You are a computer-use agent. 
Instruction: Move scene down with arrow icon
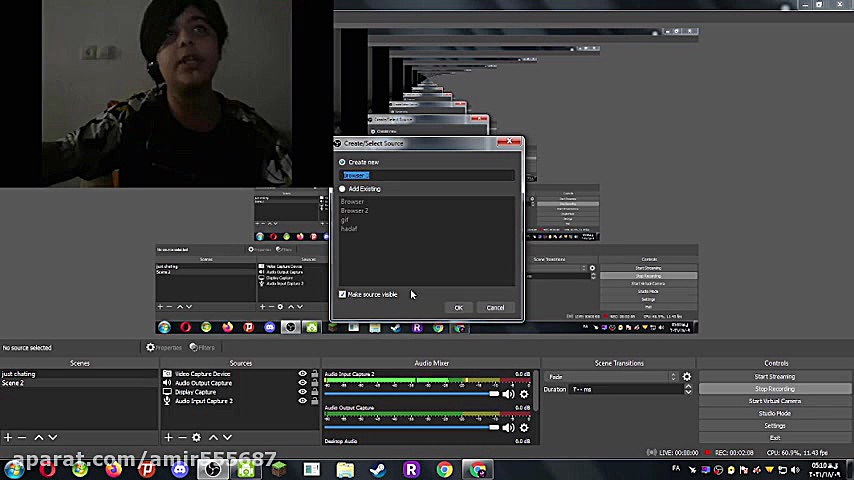point(53,438)
